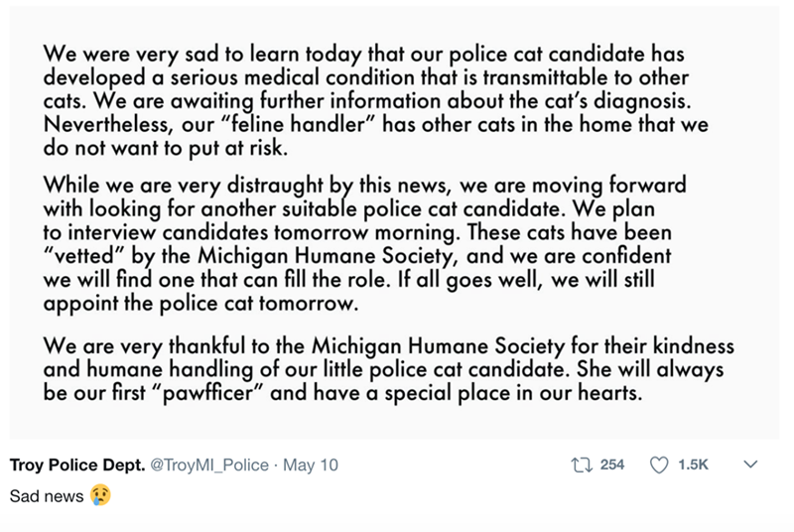794x532 pixels.
Task: Open the attached statement image
Action: 394,222
